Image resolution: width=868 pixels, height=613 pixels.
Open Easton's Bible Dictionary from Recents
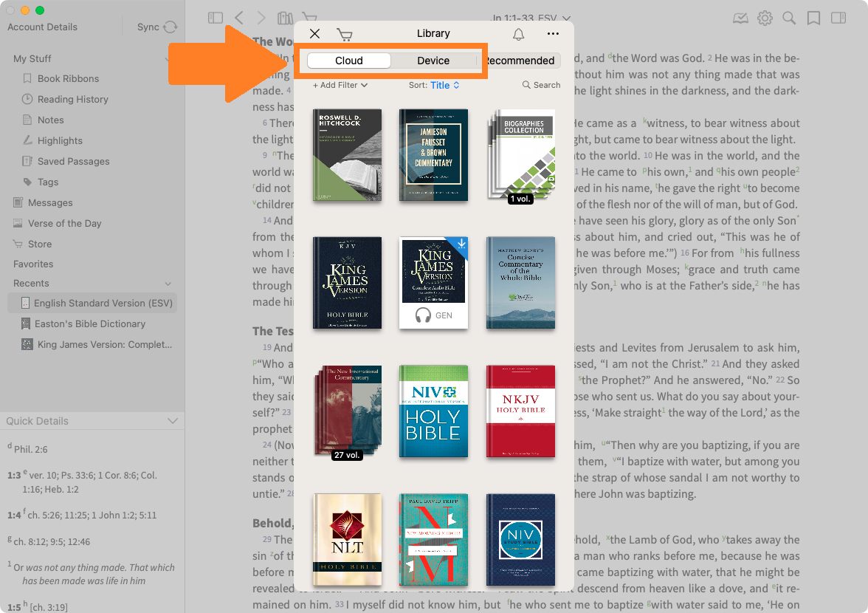(x=90, y=324)
